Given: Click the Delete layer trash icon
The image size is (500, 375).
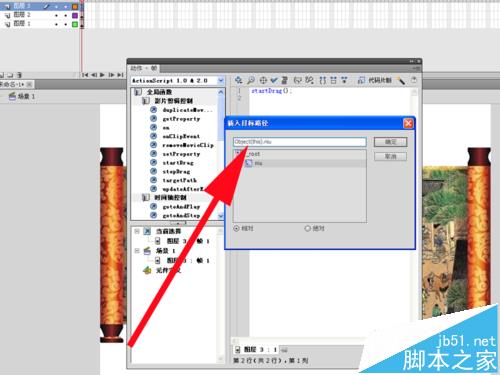Looking at the screenshot, I should [x=19, y=75].
